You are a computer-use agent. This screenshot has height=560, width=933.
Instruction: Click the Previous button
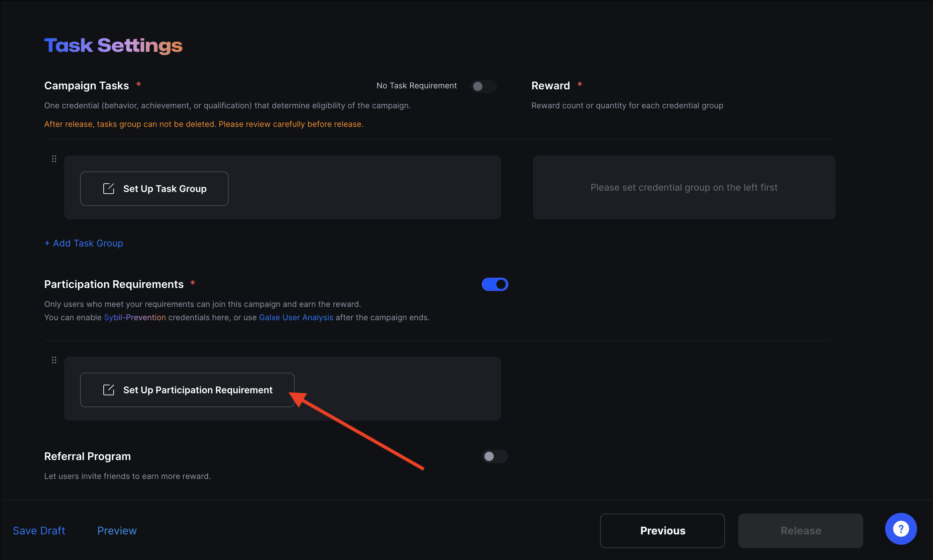click(663, 531)
